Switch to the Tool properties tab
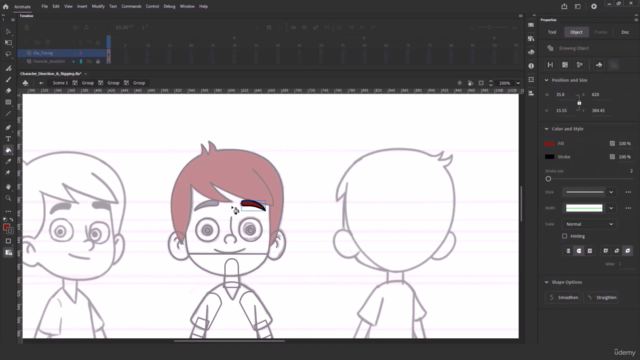 click(x=552, y=32)
